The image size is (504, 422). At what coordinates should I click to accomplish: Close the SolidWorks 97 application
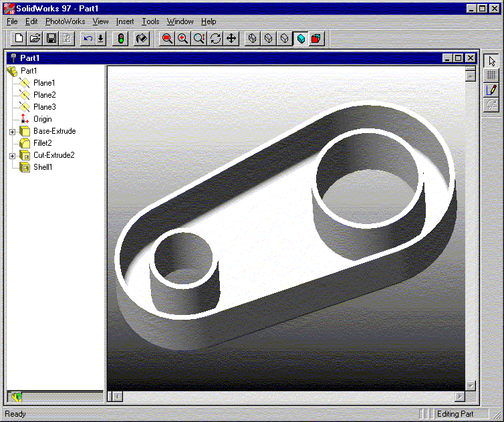point(495,9)
